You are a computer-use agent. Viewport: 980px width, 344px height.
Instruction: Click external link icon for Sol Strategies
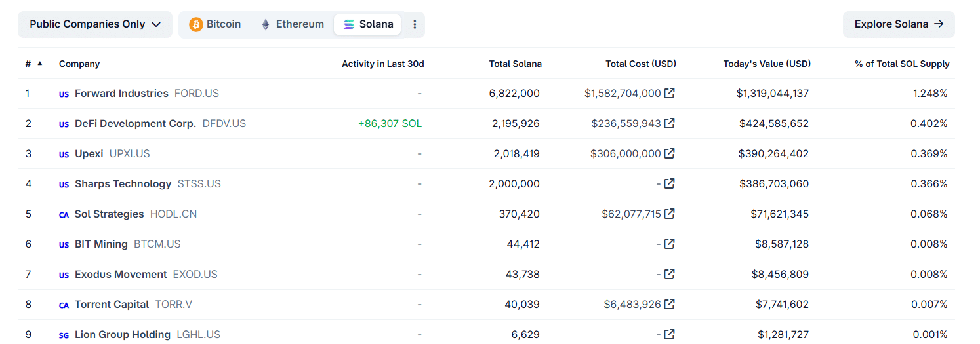click(x=669, y=214)
